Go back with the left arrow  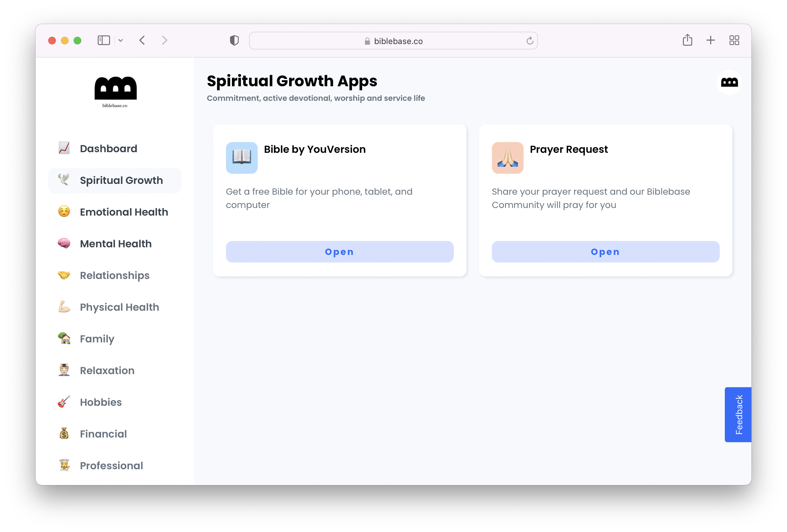142,40
